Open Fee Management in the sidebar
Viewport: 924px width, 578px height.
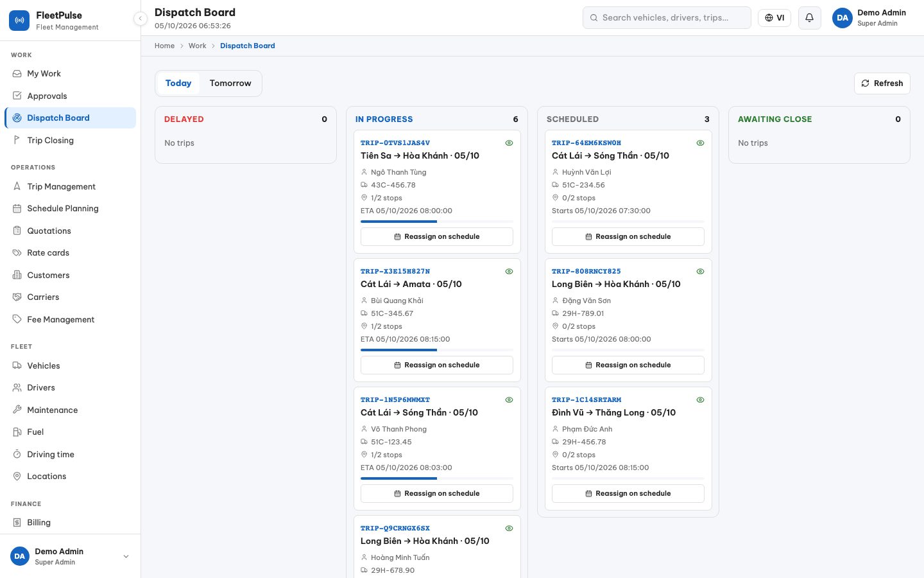click(x=71, y=320)
